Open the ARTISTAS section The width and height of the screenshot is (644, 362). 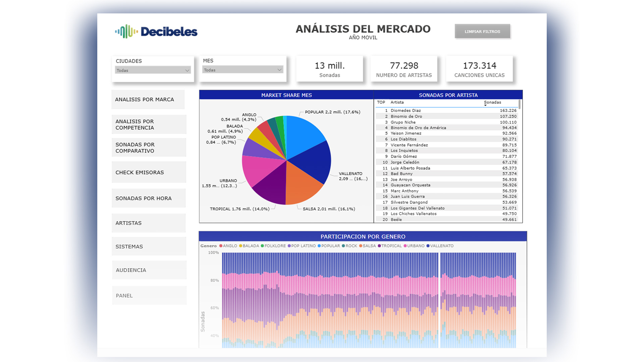149,223
